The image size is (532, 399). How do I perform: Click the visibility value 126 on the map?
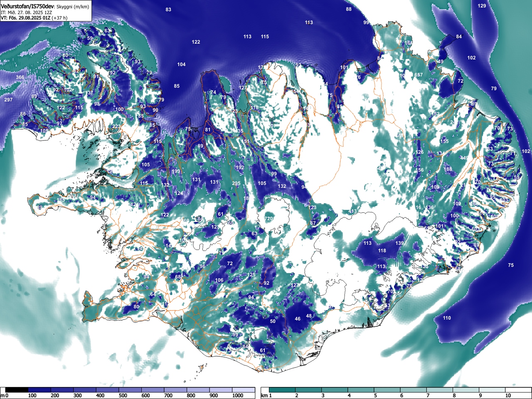420,152
